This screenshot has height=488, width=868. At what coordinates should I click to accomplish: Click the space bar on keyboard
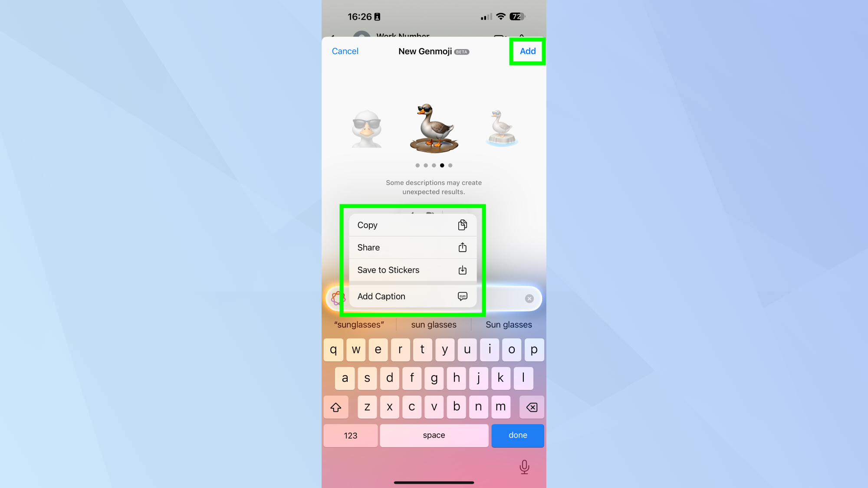click(434, 436)
